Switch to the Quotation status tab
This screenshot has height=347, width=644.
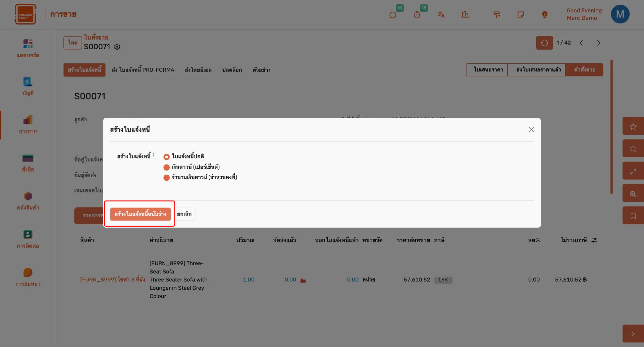point(488,70)
